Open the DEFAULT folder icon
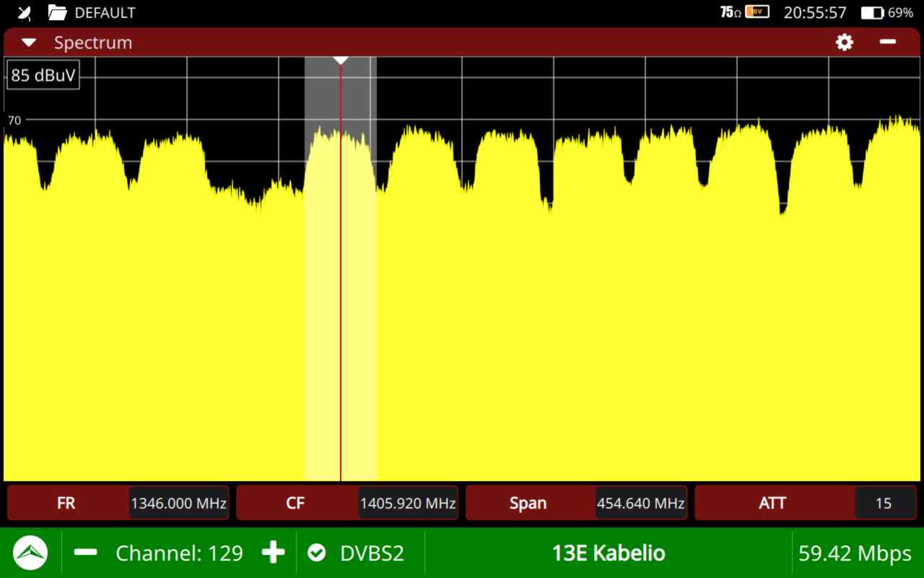The width and height of the screenshot is (924, 578). (57, 13)
